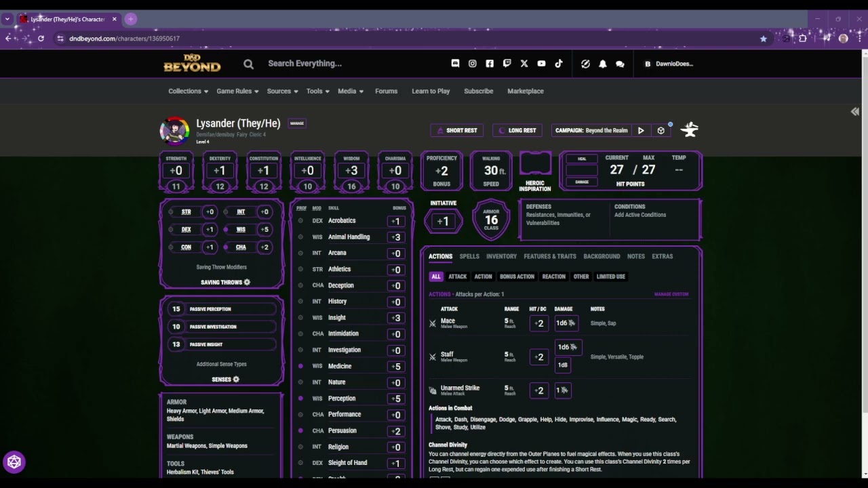Switch to the Notes tab
This screenshot has height=488, width=868.
coord(636,256)
